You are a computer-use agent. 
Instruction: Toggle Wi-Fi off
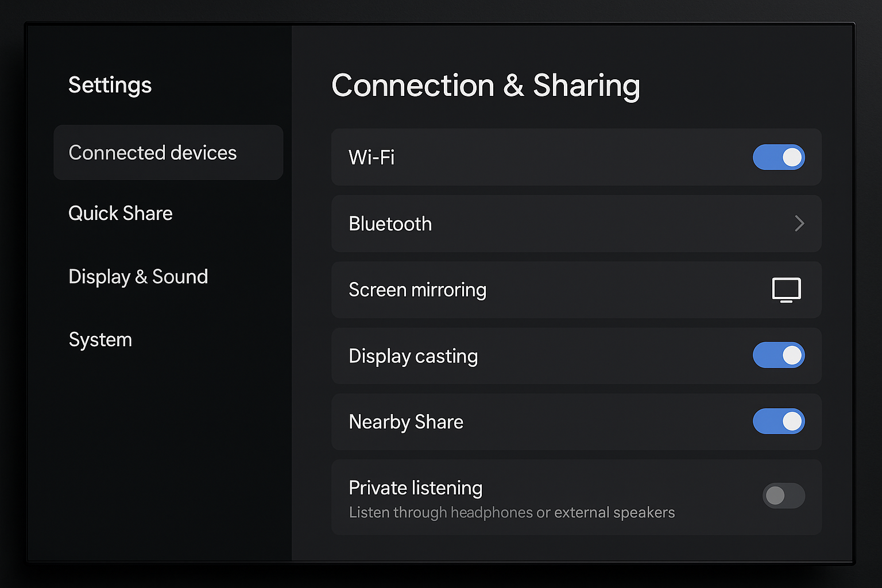779,157
